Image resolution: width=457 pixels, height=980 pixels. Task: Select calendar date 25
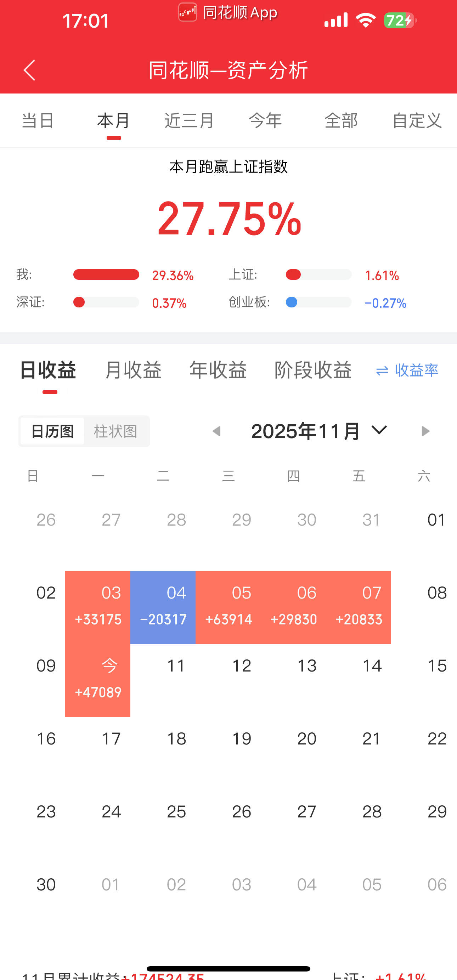click(x=176, y=812)
